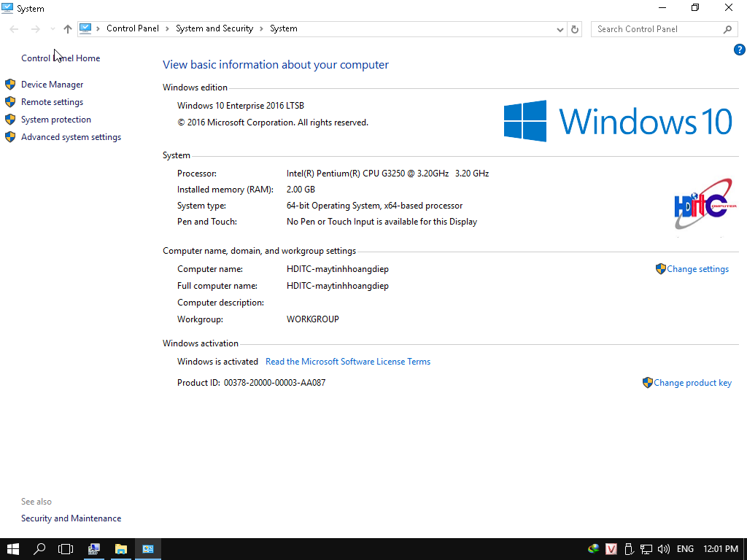This screenshot has height=560, width=747.
Task: Click the red V tray icon
Action: click(611, 549)
